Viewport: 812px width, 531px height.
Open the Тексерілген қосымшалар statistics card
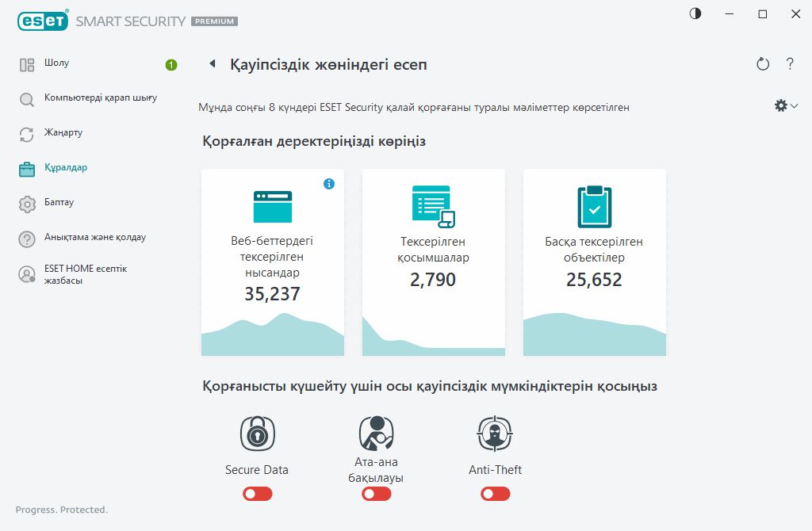pos(433,262)
